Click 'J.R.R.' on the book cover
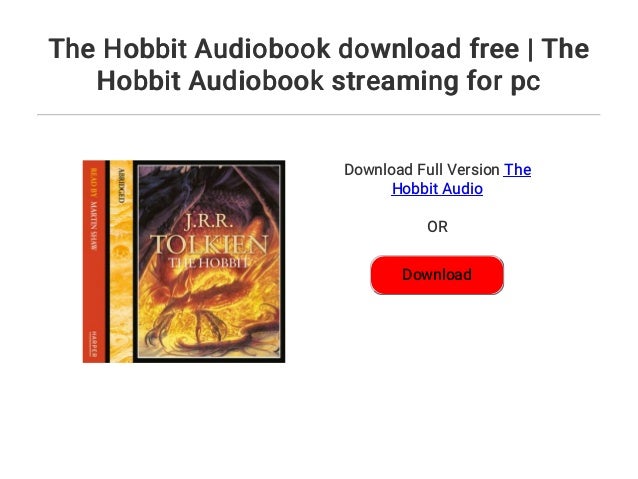This screenshot has height=479, width=638. click(x=208, y=221)
